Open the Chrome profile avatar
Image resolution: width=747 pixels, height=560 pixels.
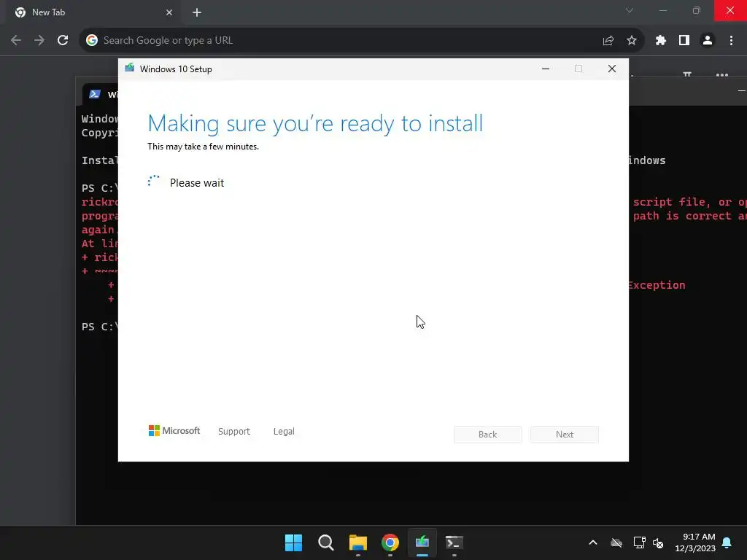click(708, 41)
